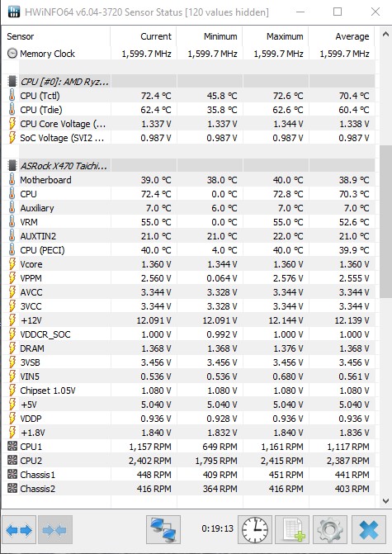Click the 45.8 °C minimum Tctl value

[222, 96]
